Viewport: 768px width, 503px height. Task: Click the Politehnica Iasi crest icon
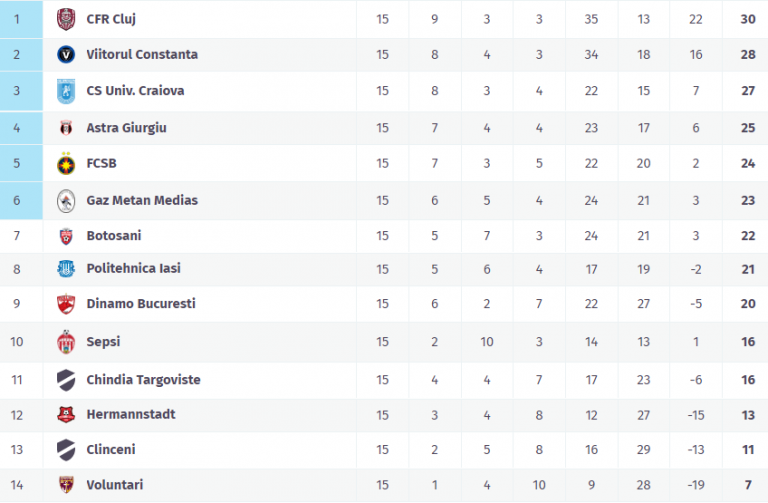coord(66,268)
